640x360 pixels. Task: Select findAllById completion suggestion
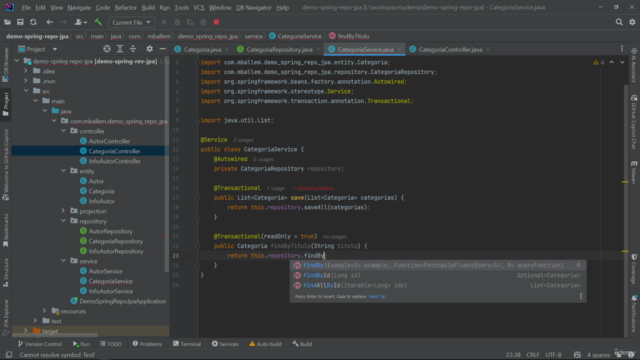(x=438, y=285)
